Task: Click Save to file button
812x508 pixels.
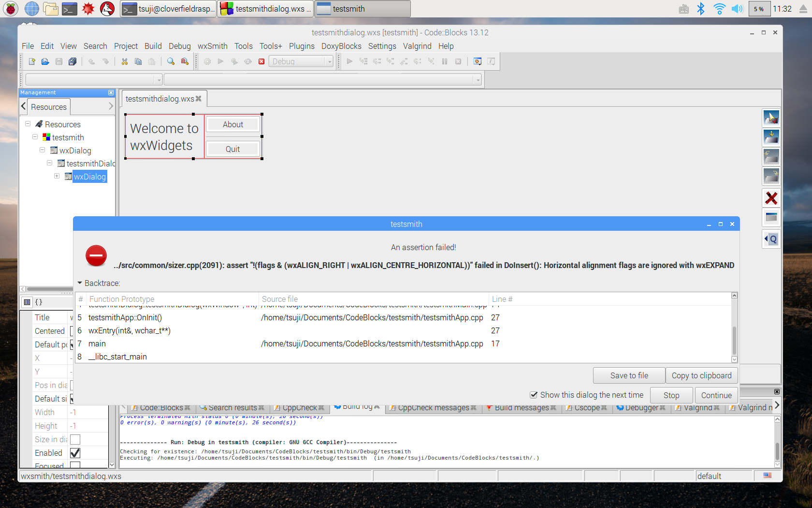Action: 629,375
